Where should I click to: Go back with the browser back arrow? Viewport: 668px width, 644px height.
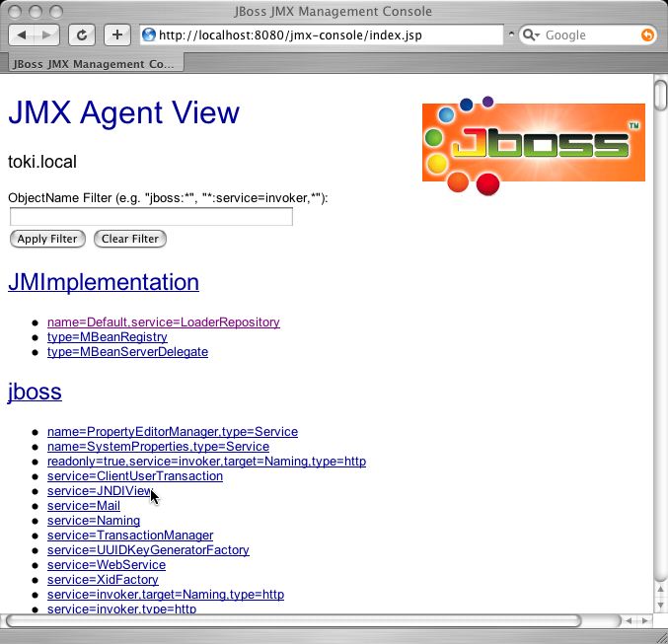22,35
